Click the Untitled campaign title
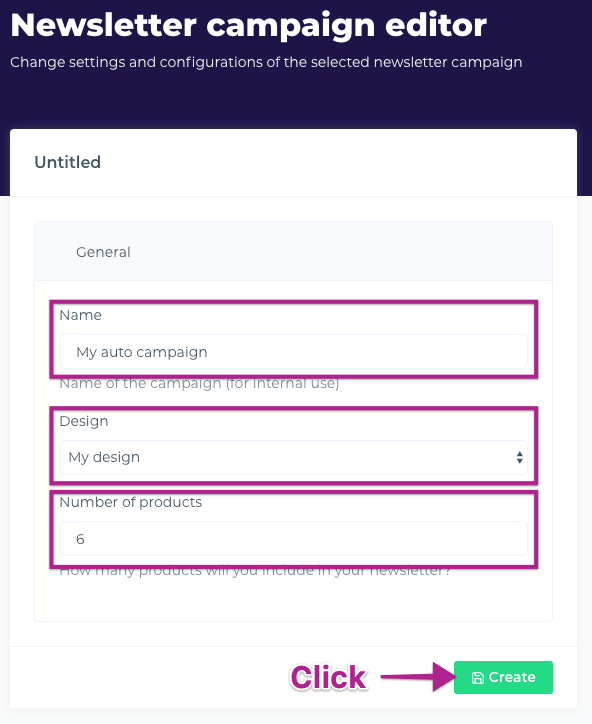The width and height of the screenshot is (592, 724). [67, 162]
